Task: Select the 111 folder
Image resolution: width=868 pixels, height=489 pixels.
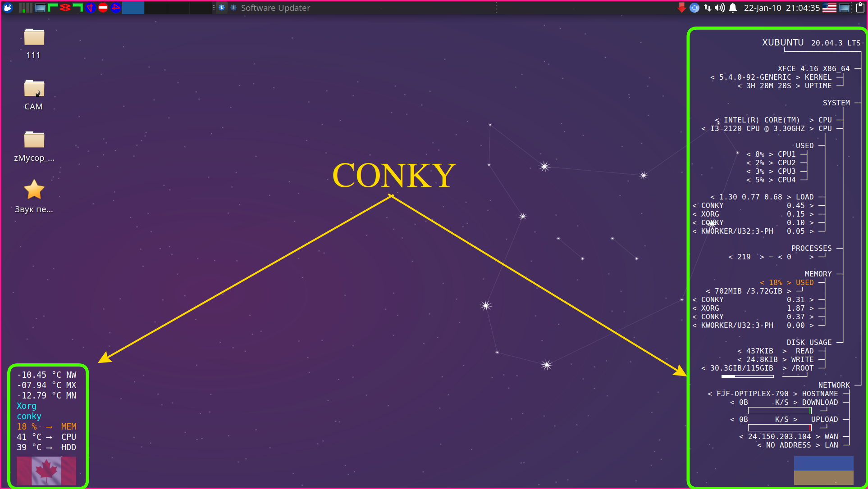Action: [x=34, y=44]
